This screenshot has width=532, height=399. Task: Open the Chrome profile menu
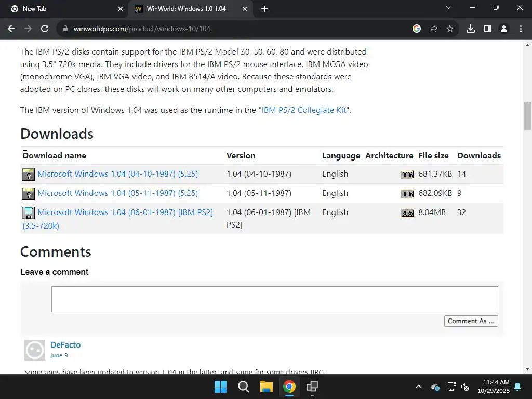pyautogui.click(x=504, y=29)
